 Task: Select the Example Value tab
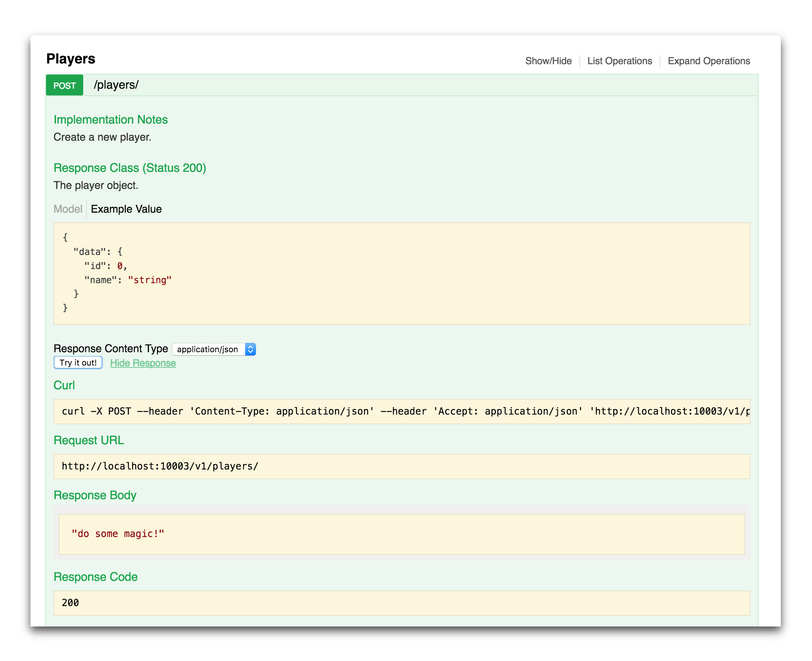coord(126,209)
